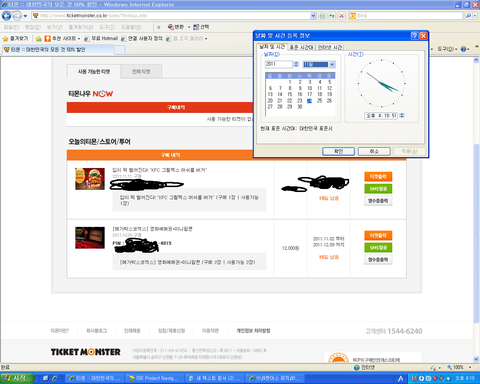Image resolution: width=480 pixels, height=384 pixels.
Task: Click the time spinner arrows below the clock
Action: pos(402,115)
